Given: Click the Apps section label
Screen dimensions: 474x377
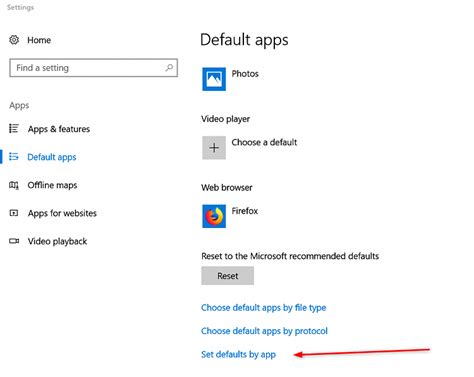Looking at the screenshot, I should pyautogui.click(x=19, y=106).
